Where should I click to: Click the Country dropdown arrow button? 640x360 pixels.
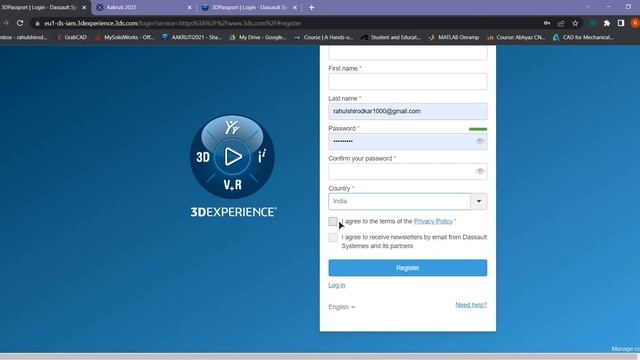479,201
